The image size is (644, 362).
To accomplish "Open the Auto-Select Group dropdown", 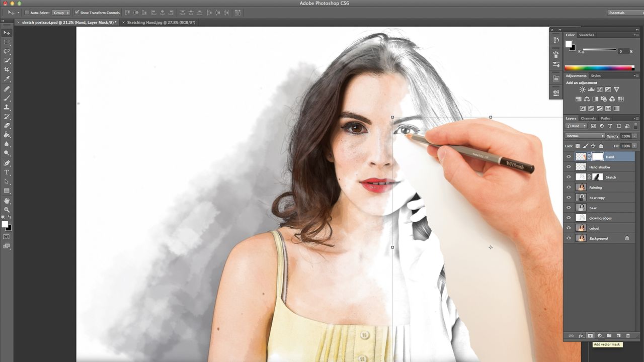I will point(61,13).
